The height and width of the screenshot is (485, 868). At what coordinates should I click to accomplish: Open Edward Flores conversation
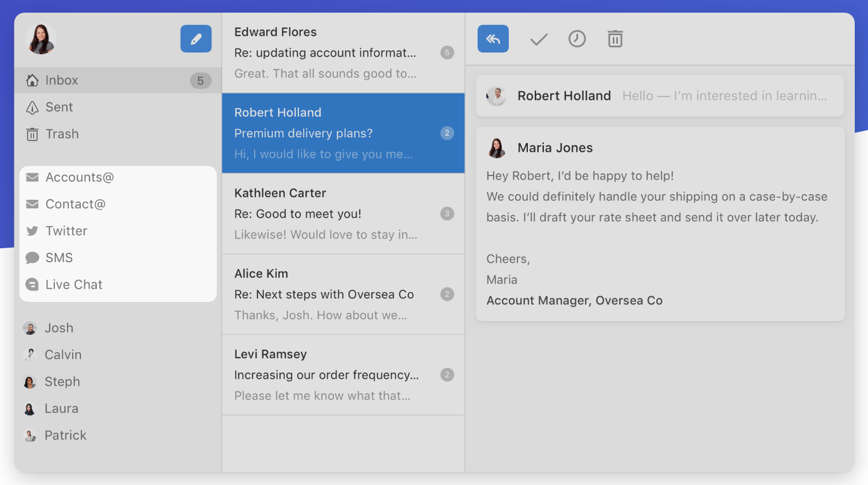tap(343, 53)
